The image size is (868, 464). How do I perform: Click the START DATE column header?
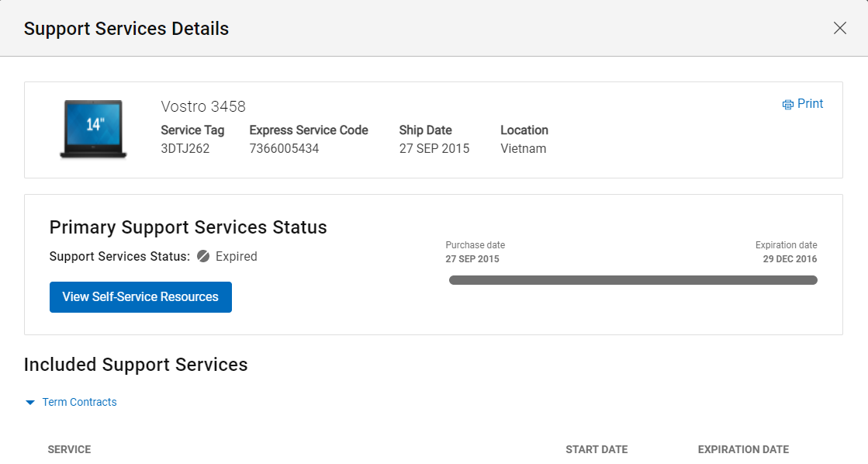coord(597,449)
